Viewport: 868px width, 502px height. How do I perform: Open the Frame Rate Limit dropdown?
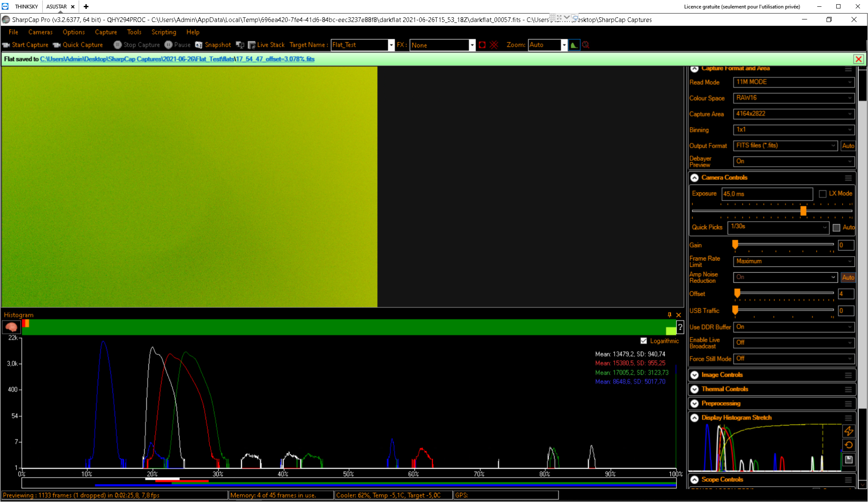[x=793, y=261]
